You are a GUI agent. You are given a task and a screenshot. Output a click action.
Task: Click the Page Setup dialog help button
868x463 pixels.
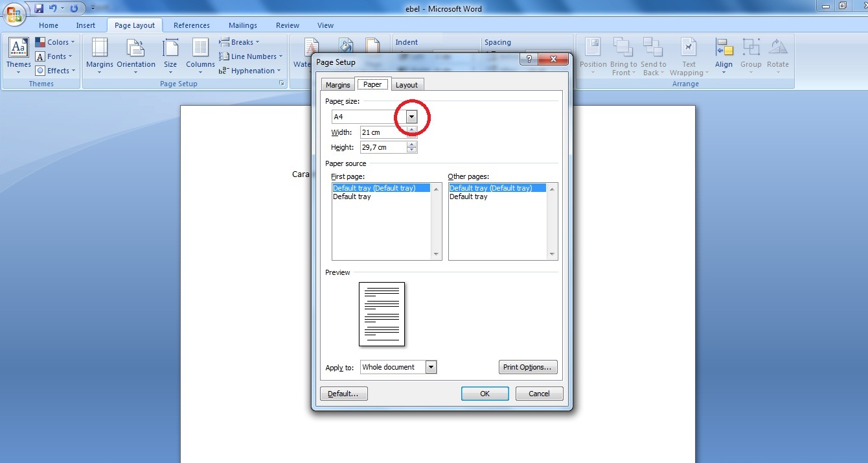pos(529,60)
